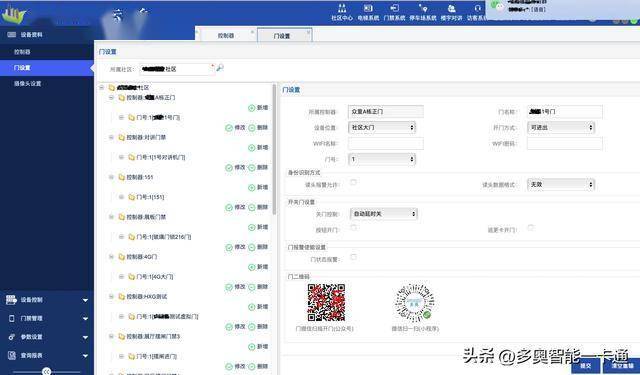The width and height of the screenshot is (640, 375).
Task: Click the 门名称 input field
Action: pyautogui.click(x=564, y=111)
